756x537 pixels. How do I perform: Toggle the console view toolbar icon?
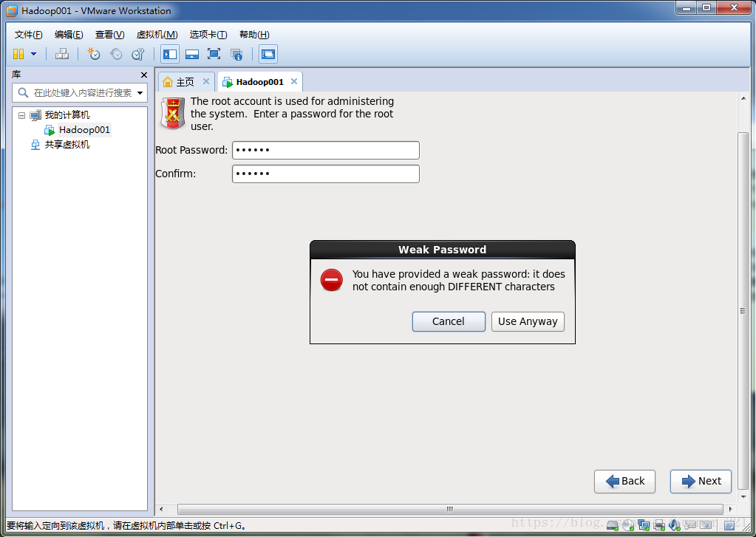coord(268,54)
